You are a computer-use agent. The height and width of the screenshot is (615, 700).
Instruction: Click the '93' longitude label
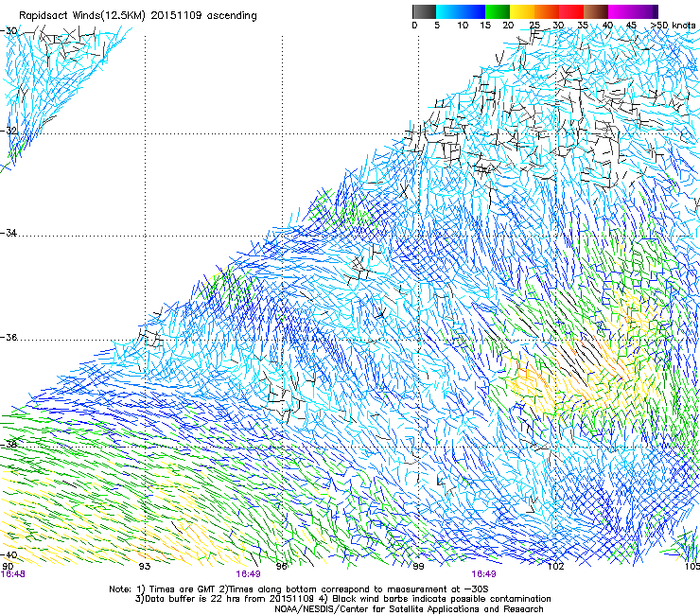pyautogui.click(x=144, y=566)
